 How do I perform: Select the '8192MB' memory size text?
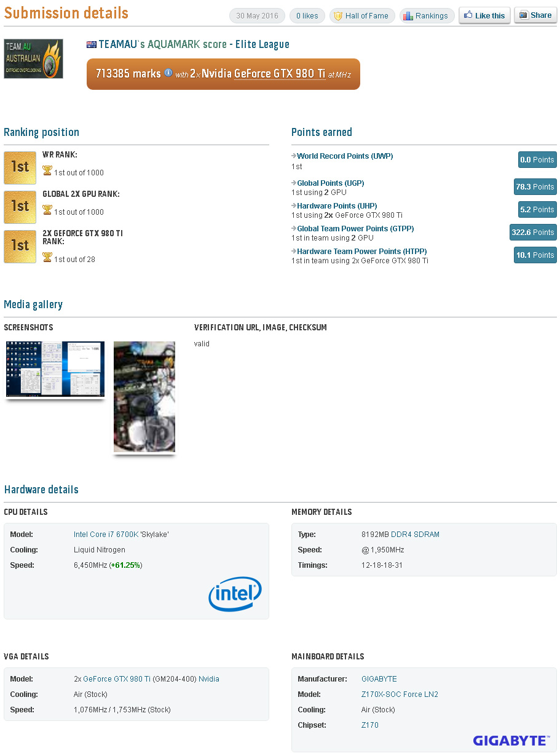tap(375, 535)
